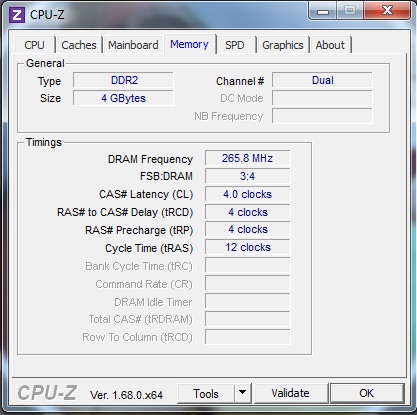
Task: Show the Graphics tab
Action: click(283, 45)
